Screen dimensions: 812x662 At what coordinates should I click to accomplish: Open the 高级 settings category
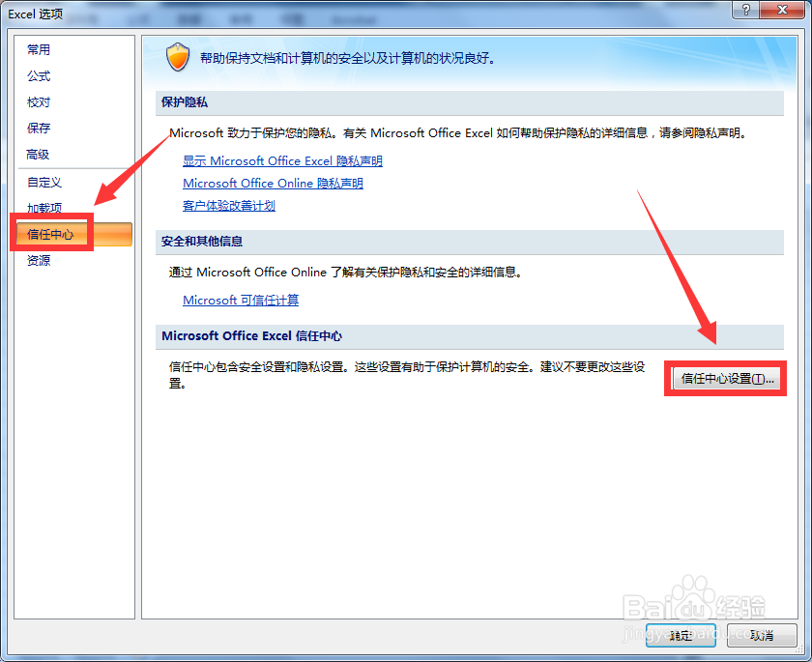point(38,155)
